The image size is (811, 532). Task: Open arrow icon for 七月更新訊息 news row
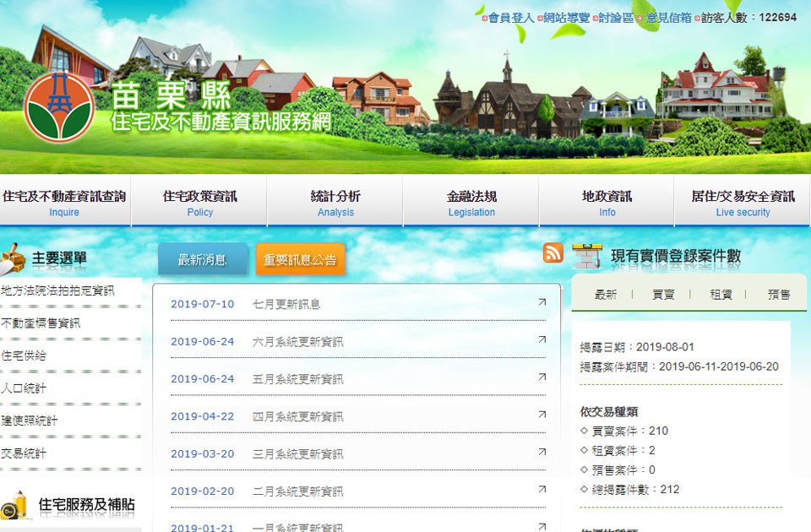pos(542,302)
